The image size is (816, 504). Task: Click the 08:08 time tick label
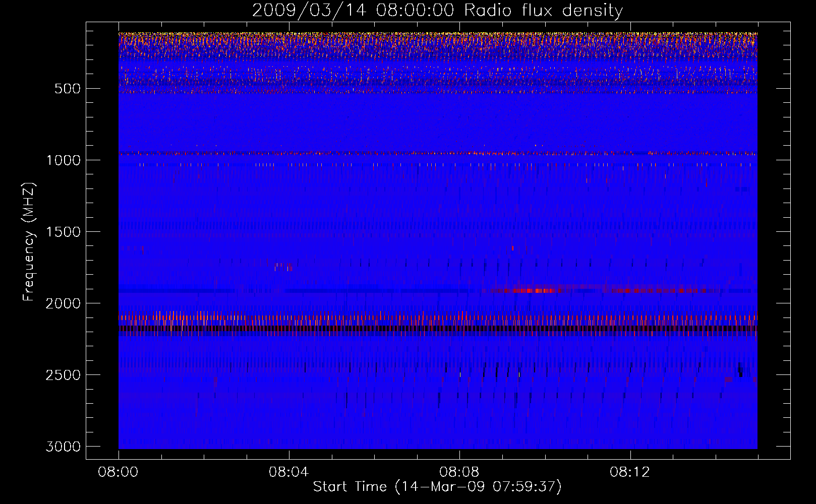point(459,472)
